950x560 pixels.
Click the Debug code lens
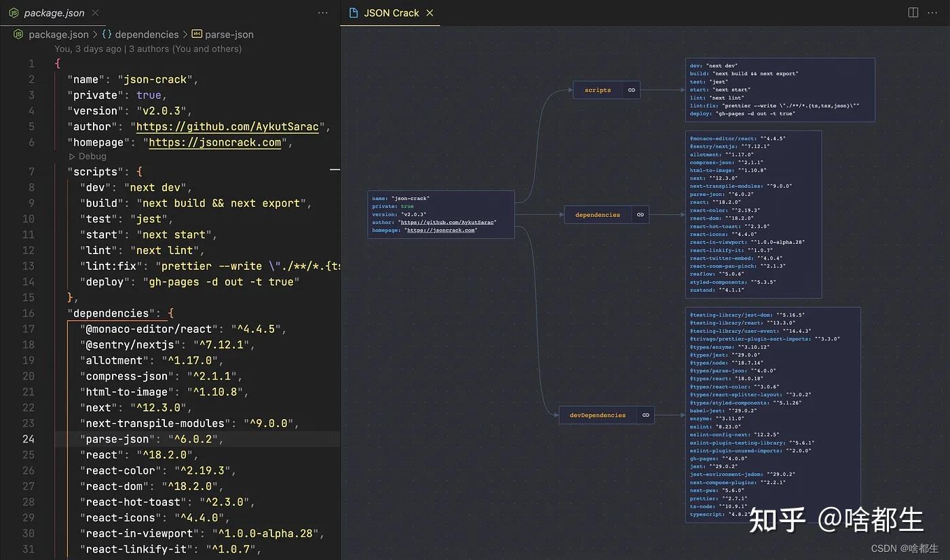(88, 157)
